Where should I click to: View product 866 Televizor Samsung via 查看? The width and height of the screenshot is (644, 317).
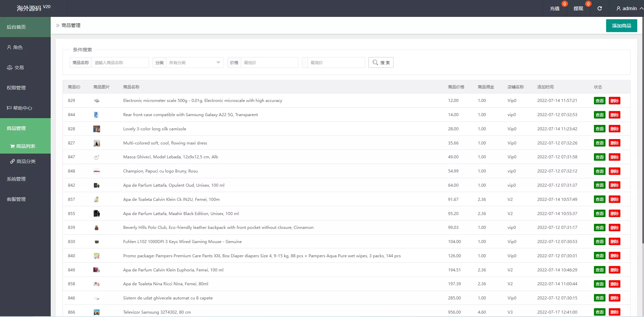coord(599,312)
